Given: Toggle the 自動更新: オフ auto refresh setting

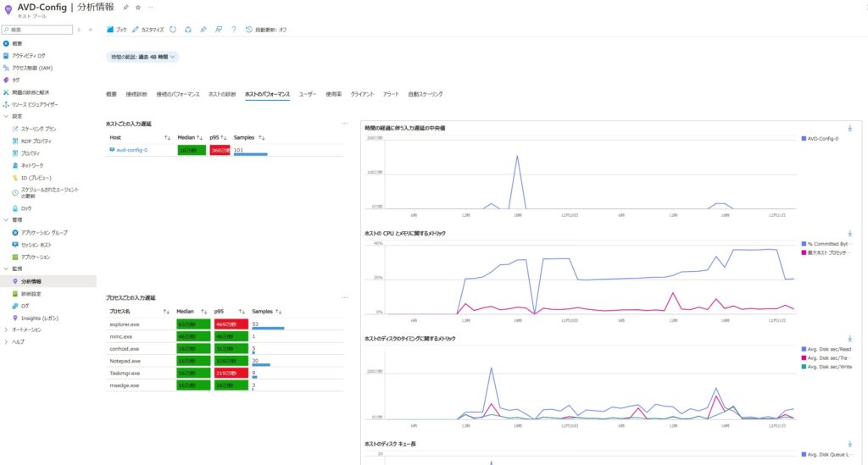Looking at the screenshot, I should [266, 30].
